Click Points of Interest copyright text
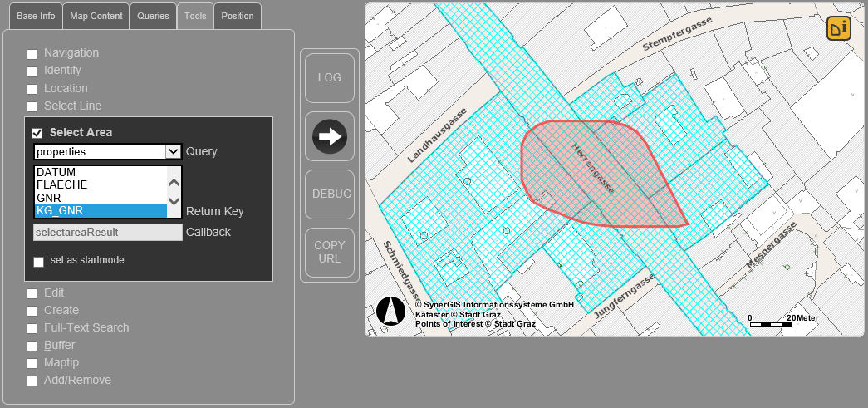Image resolution: width=868 pixels, height=408 pixels. (475, 324)
